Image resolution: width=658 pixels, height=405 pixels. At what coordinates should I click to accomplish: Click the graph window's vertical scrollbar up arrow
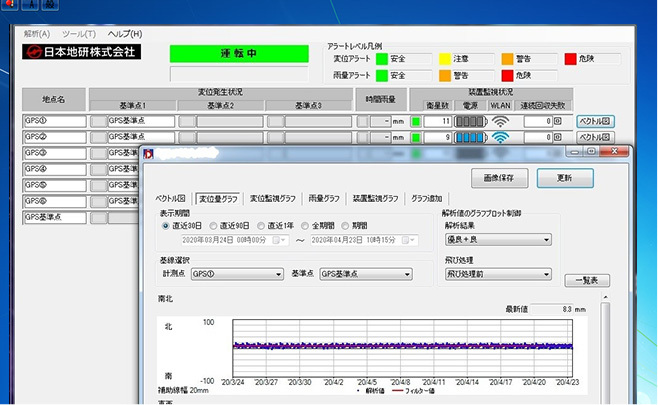pos(605,298)
